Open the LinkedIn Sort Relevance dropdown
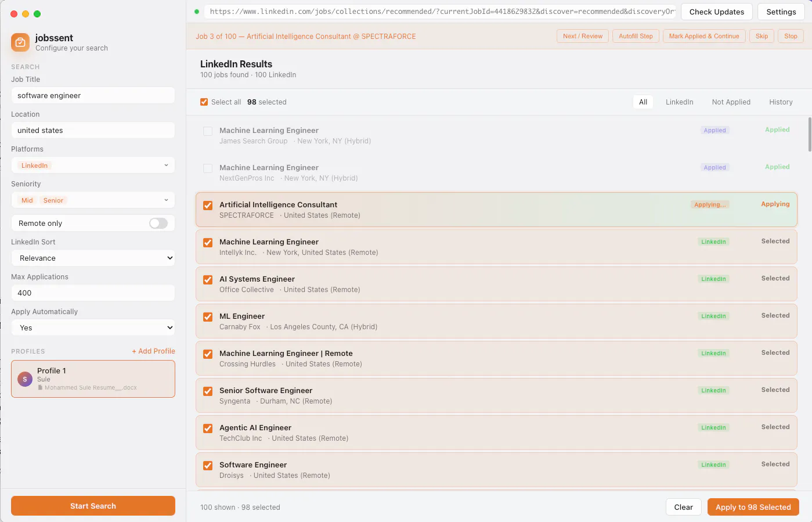This screenshot has width=812, height=522. 93,258
